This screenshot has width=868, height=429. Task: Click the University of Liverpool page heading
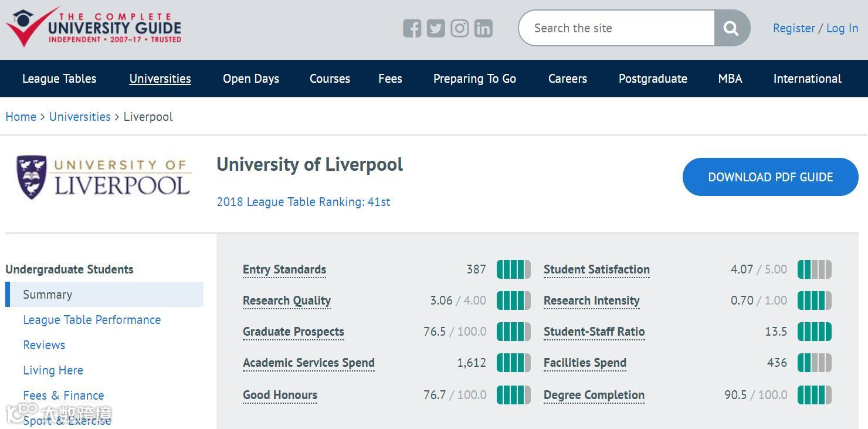point(310,164)
